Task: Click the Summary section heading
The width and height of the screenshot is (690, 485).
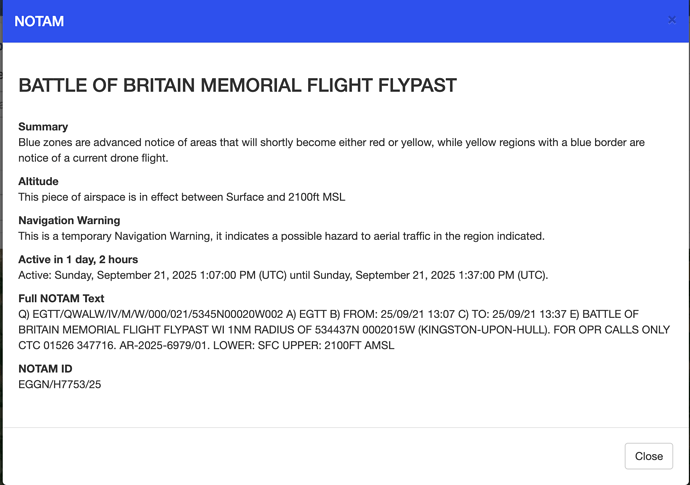Action: 43,127
